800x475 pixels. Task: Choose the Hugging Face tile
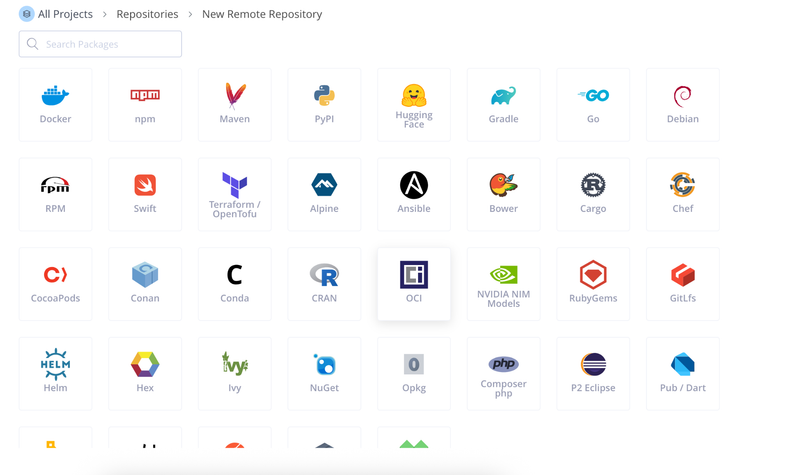414,104
